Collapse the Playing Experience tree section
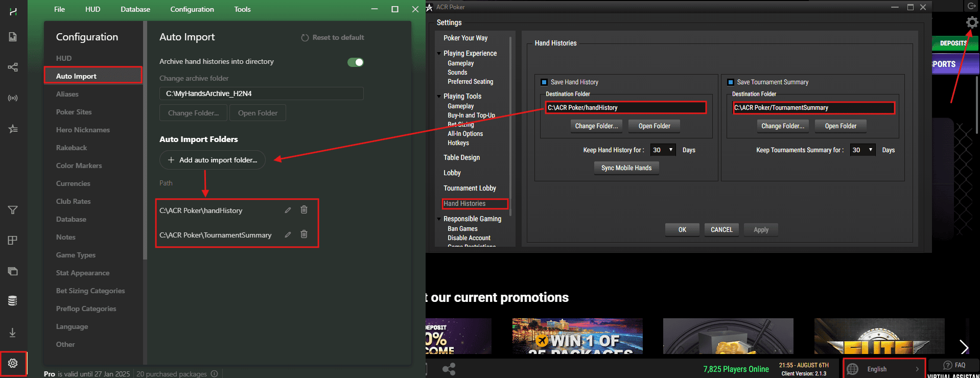 tap(439, 53)
